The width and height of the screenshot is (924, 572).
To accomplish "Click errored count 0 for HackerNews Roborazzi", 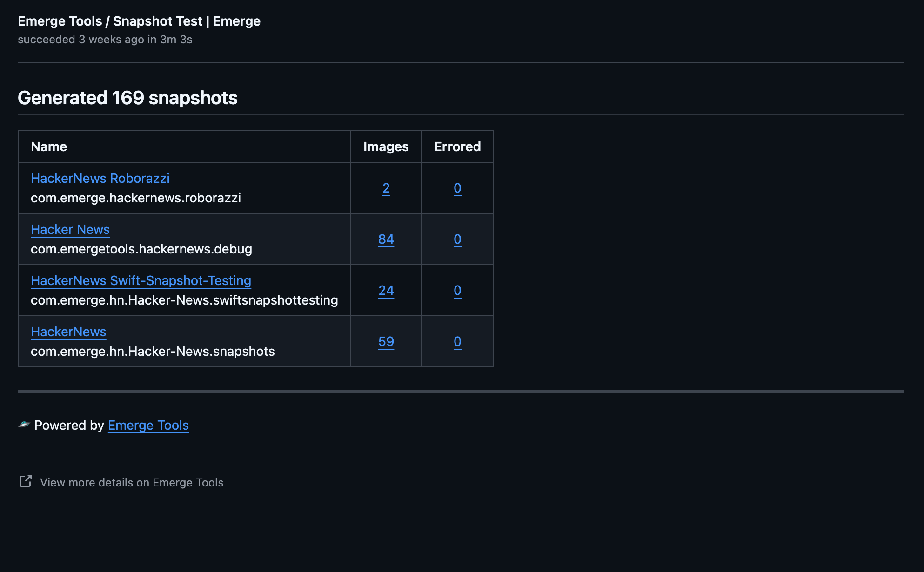I will (457, 188).
